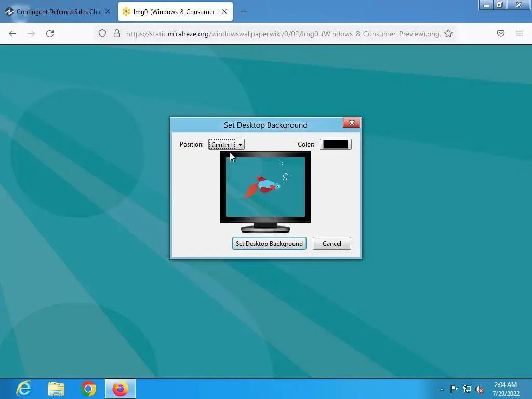Go back with the browser back arrow

(12, 34)
